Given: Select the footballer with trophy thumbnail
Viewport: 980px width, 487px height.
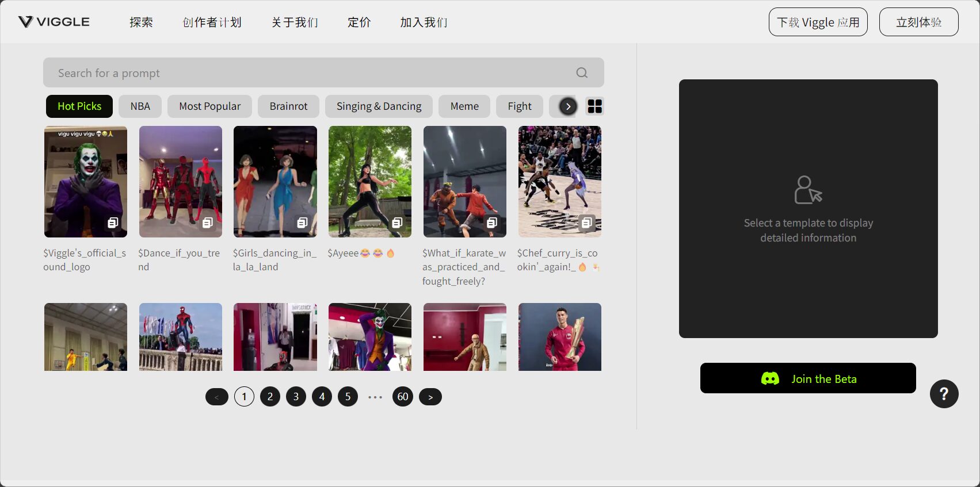Looking at the screenshot, I should point(560,337).
